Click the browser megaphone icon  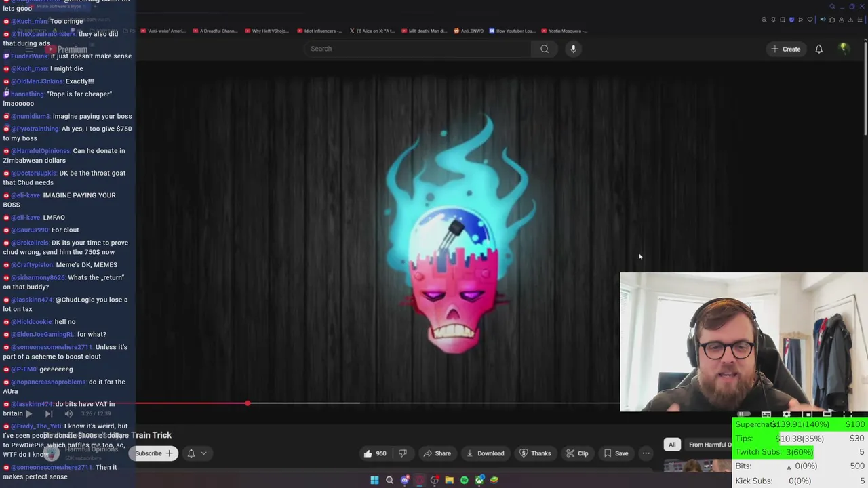[x=823, y=20]
